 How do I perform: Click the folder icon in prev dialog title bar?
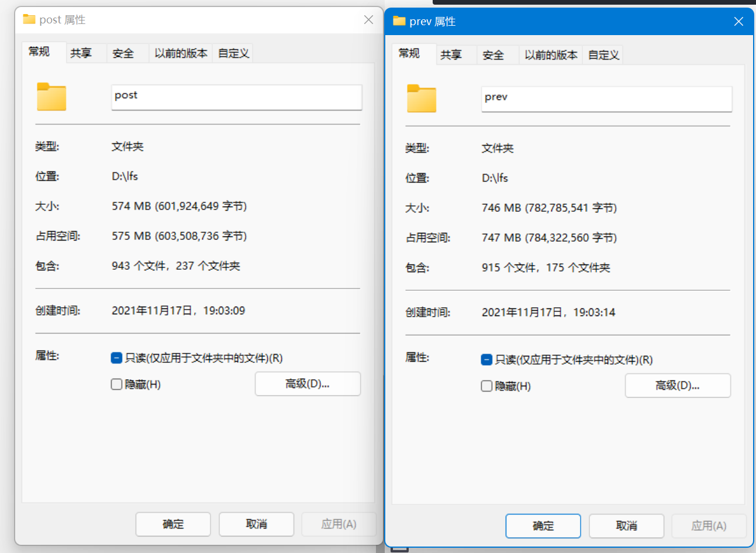coord(399,21)
